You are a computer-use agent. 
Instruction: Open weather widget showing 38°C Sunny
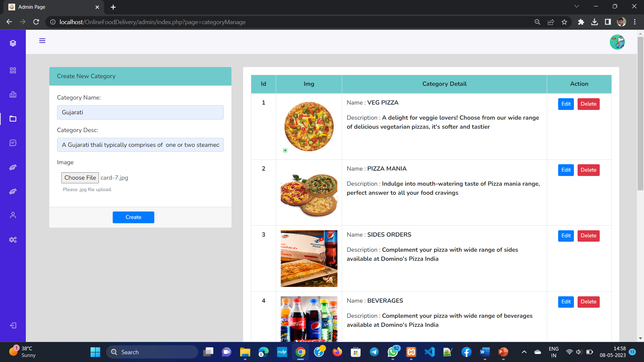tap(23, 352)
